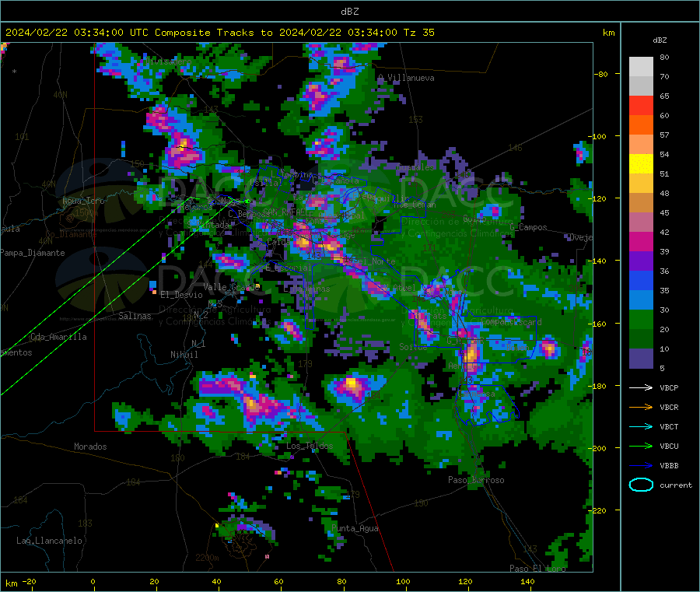
Task: Click the 'Punta_Agua' map label
Action: [355, 528]
